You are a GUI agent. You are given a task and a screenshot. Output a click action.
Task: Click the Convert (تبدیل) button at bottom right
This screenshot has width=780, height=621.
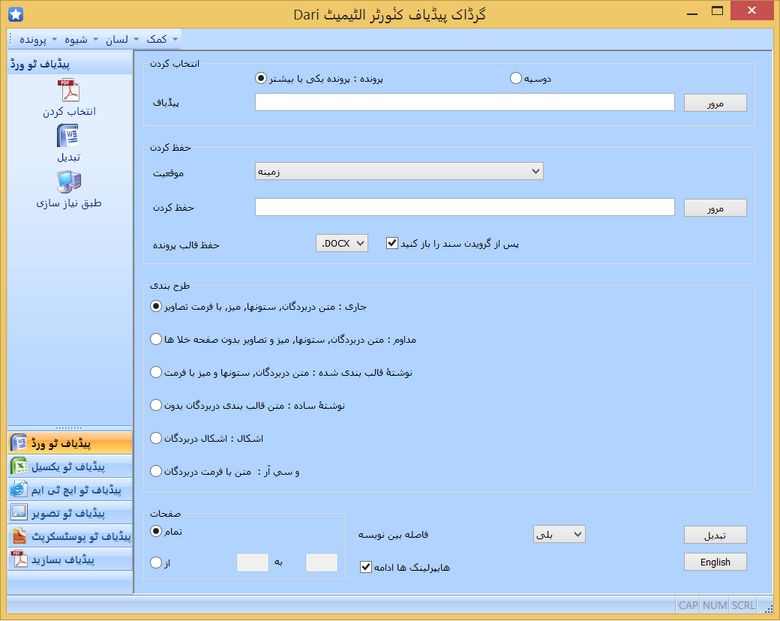[x=715, y=535]
